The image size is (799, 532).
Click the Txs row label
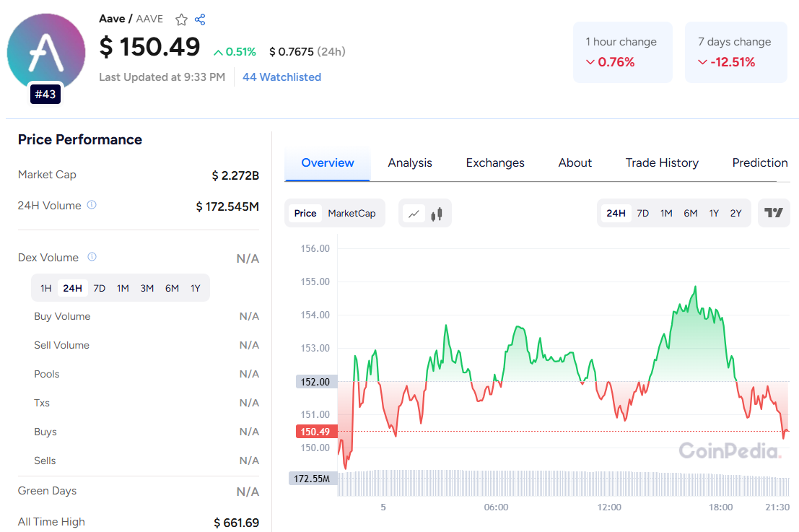tap(42, 403)
